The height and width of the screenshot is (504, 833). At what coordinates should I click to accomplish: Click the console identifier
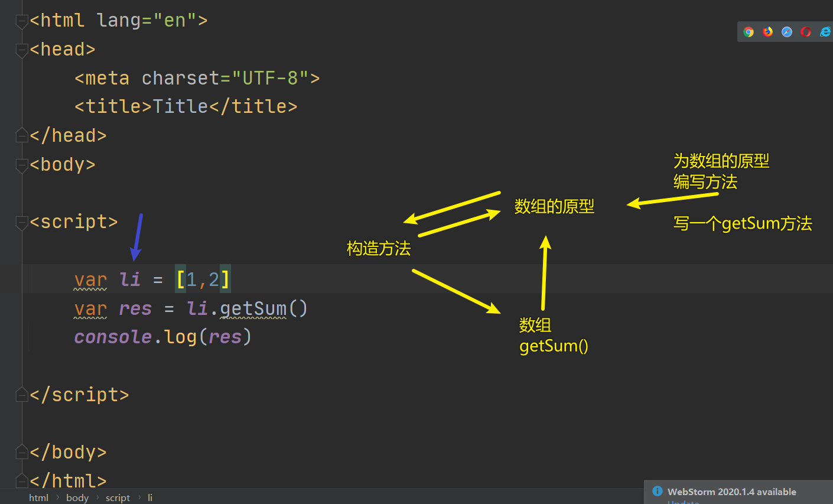(113, 337)
